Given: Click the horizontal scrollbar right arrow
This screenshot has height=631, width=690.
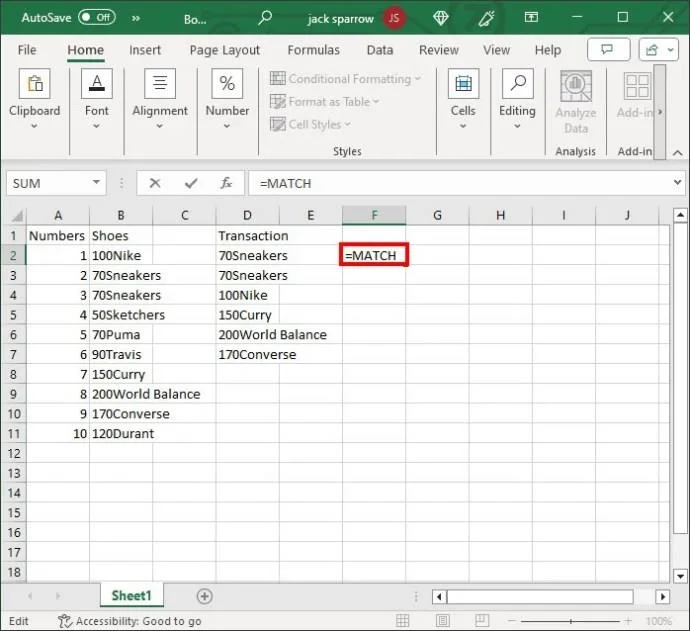Looking at the screenshot, I should (663, 597).
